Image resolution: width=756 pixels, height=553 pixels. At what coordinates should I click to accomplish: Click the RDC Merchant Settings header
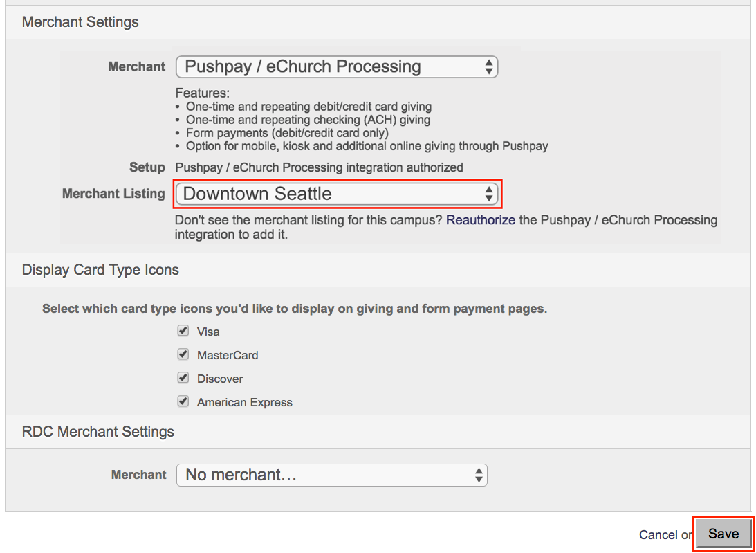(x=98, y=431)
